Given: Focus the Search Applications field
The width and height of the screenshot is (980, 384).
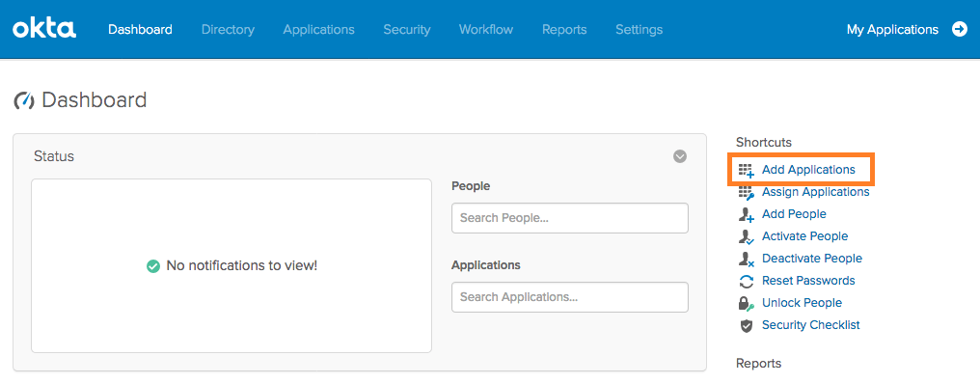Looking at the screenshot, I should (x=570, y=297).
